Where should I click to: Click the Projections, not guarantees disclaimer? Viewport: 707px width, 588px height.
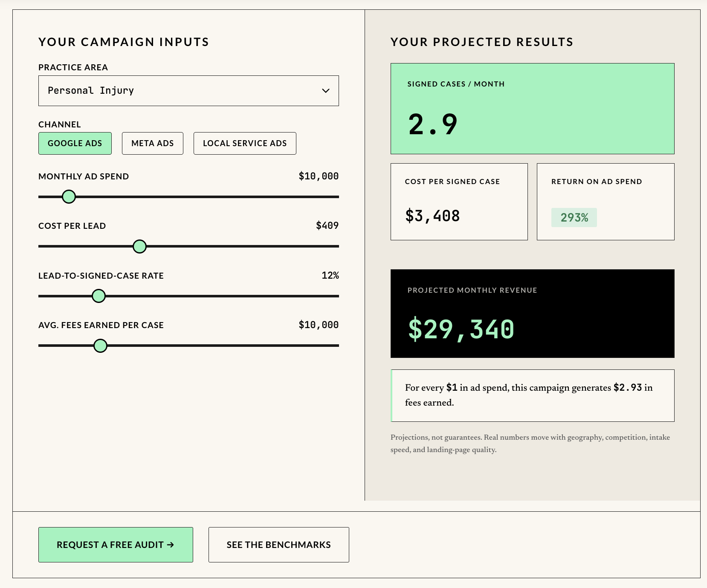click(530, 444)
